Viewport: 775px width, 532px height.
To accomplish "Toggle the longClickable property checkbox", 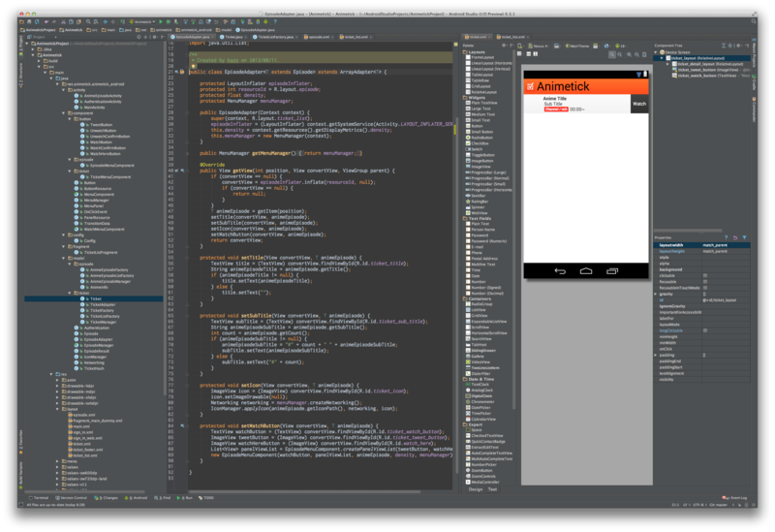I will pos(705,330).
